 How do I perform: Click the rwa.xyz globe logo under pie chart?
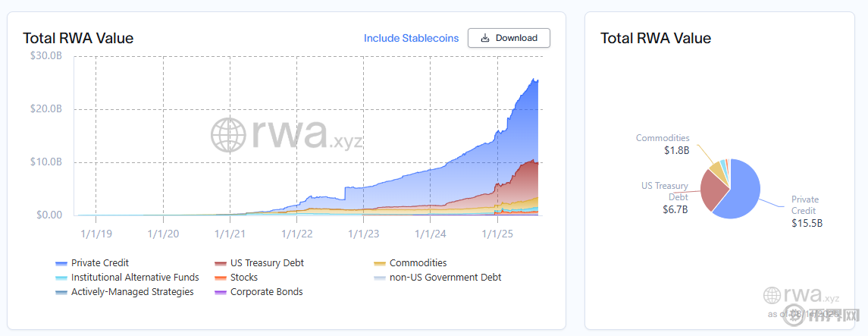pyautogui.click(x=772, y=296)
